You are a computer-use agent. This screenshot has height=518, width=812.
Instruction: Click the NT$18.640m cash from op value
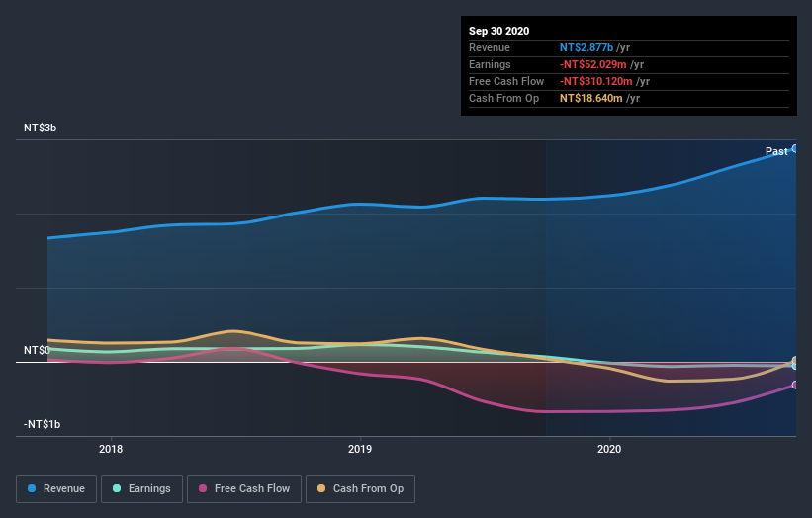(x=590, y=98)
